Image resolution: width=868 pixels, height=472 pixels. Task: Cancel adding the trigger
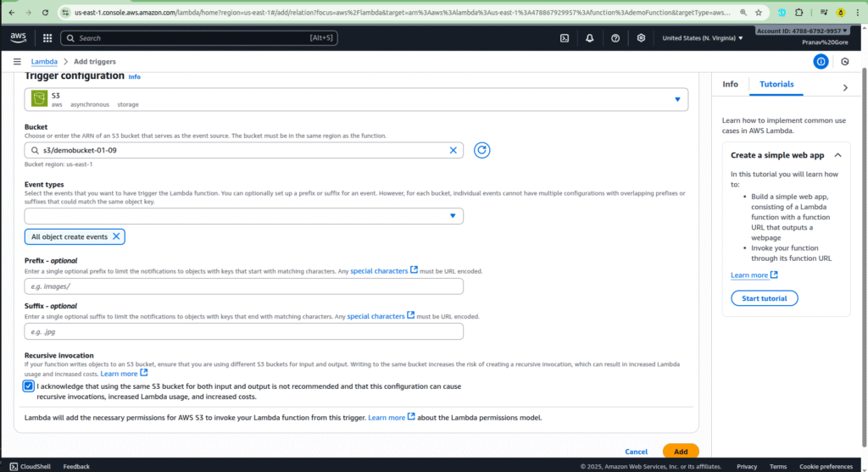(x=636, y=452)
